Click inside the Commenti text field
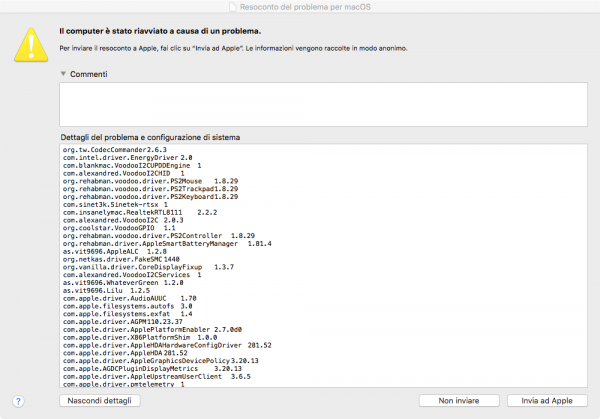 pyautogui.click(x=323, y=104)
